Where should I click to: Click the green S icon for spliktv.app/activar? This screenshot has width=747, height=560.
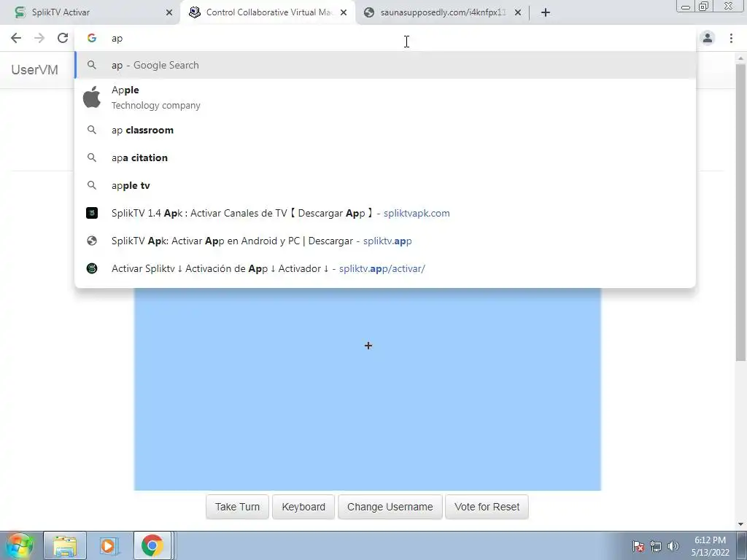pos(92,268)
